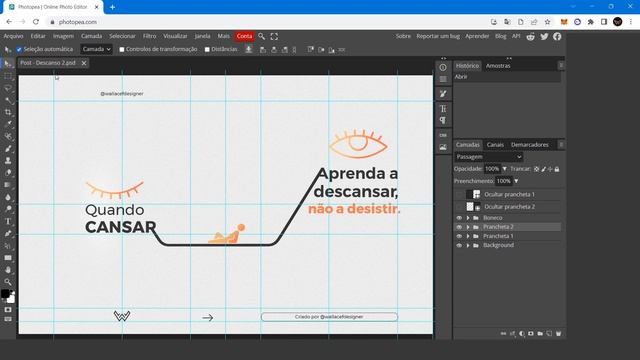Open the CSS panel icon

coord(443,135)
